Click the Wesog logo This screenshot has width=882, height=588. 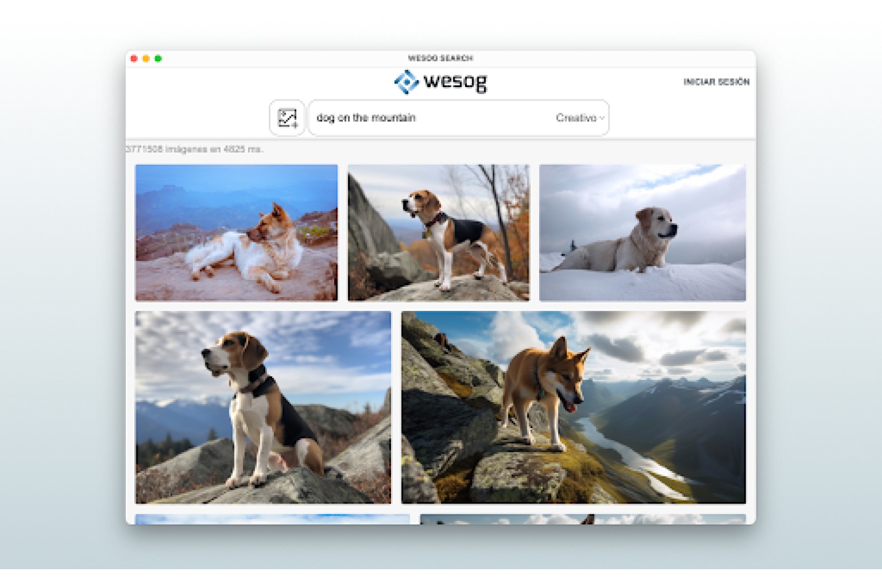(x=440, y=82)
